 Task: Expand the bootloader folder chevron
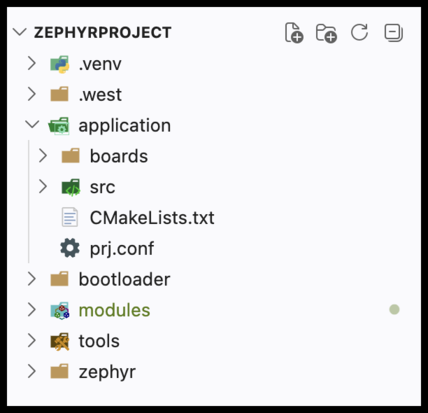[32, 279]
